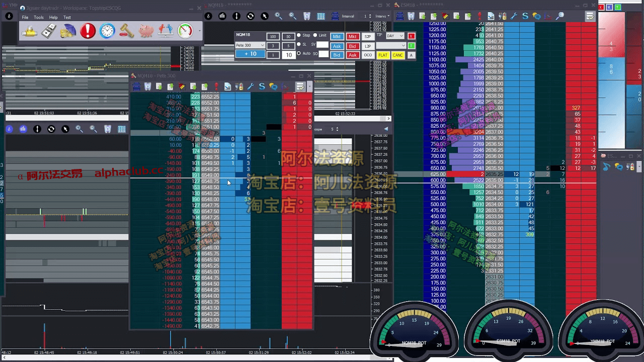Select the SL radio button
644x362 pixels.
pos(299,44)
